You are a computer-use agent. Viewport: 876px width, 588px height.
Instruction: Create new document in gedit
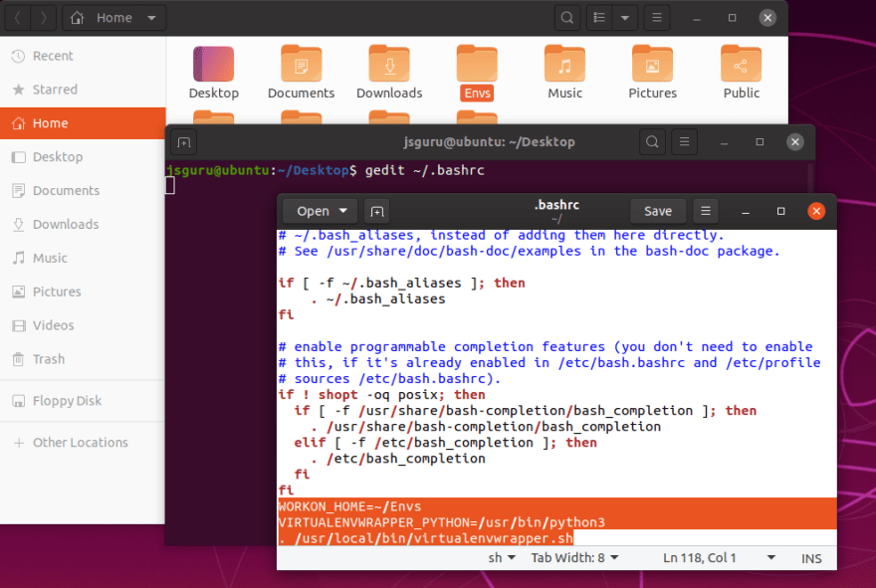pyautogui.click(x=377, y=212)
